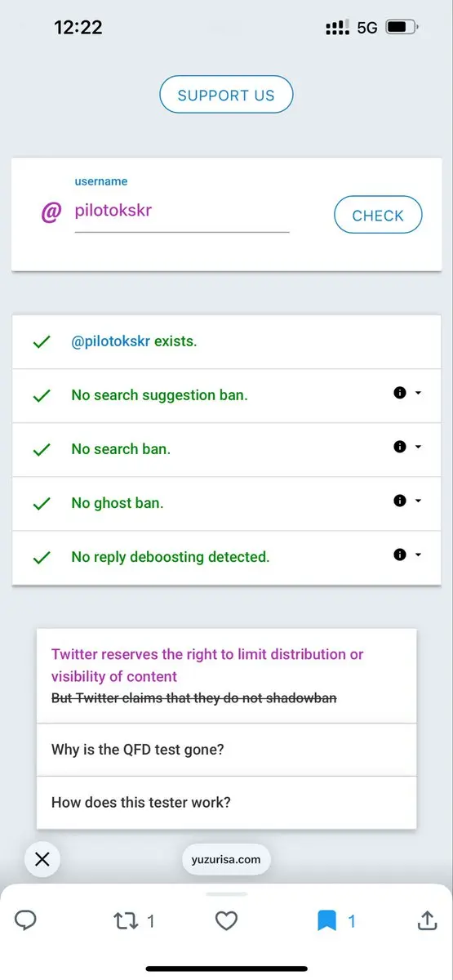Viewport: 453px width, 980px height.
Task: Tap the retweet arrows icon
Action: (125, 921)
